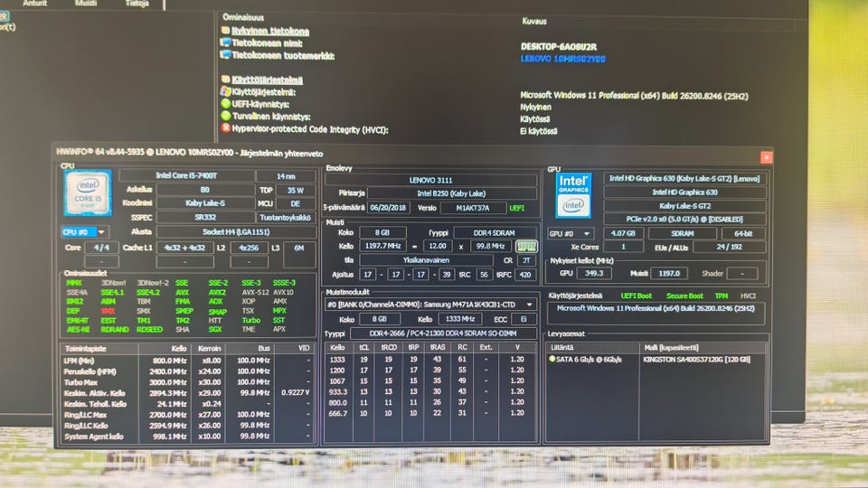Select the SR332 SSPEC field

[x=205, y=218]
